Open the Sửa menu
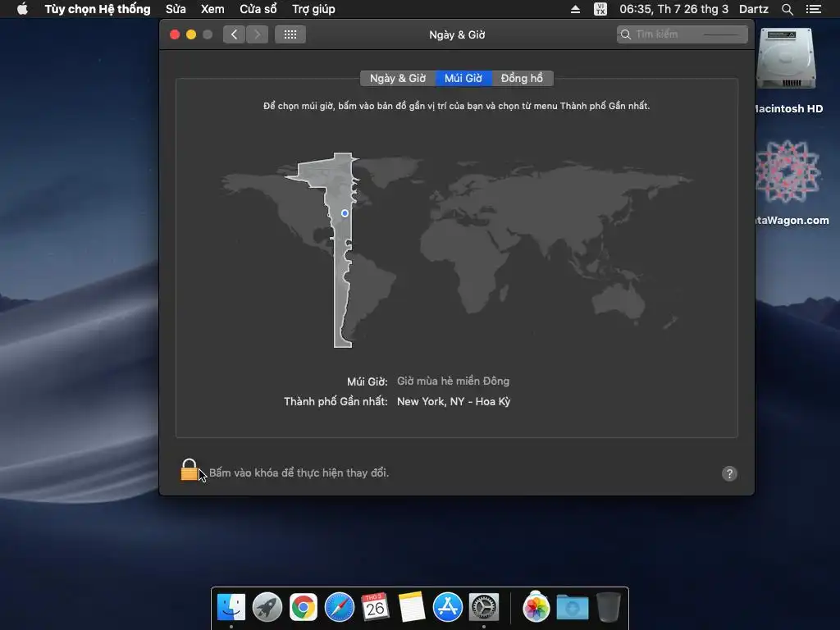The image size is (840, 630). coord(176,9)
